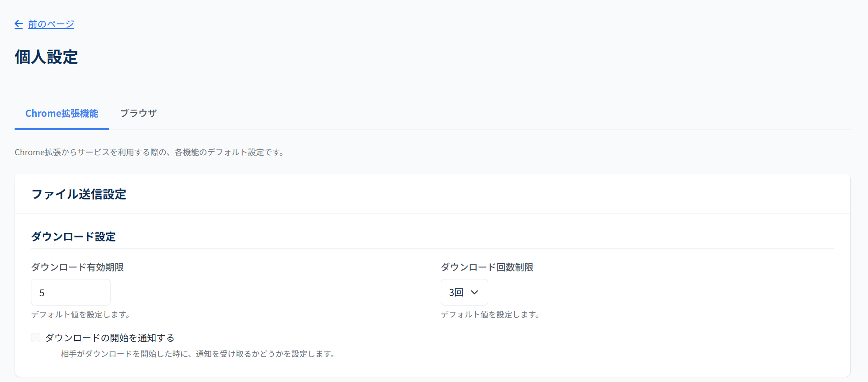This screenshot has height=382, width=868.
Task: Click the ダウンロード設定 section heading
Action: click(x=73, y=237)
